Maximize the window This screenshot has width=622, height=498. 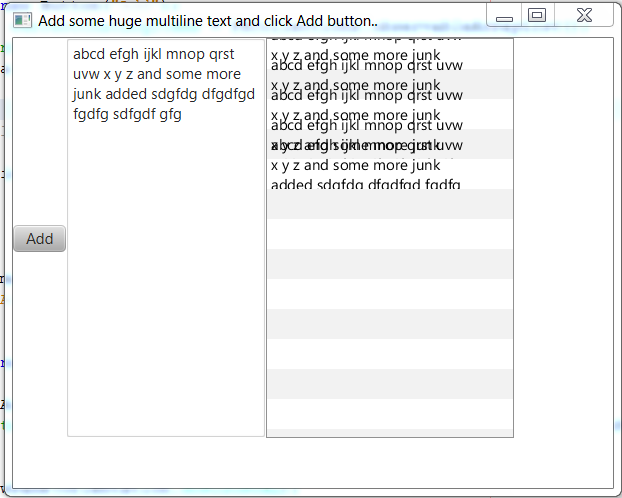point(537,15)
